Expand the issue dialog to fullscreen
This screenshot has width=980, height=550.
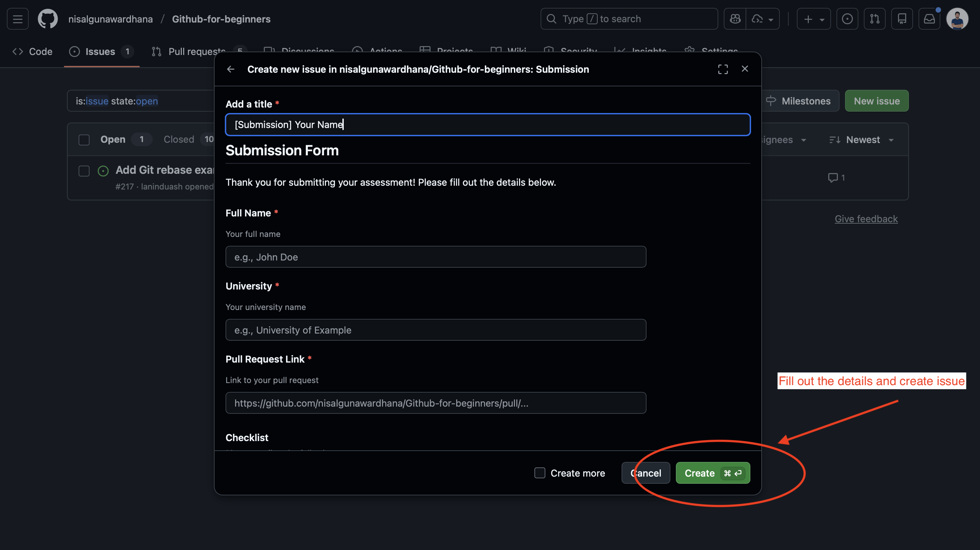[723, 69]
